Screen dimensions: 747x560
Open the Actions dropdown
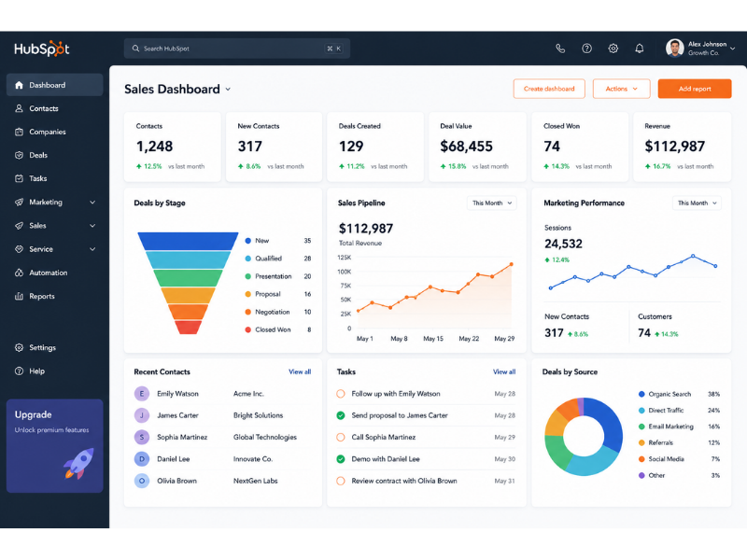(x=621, y=89)
